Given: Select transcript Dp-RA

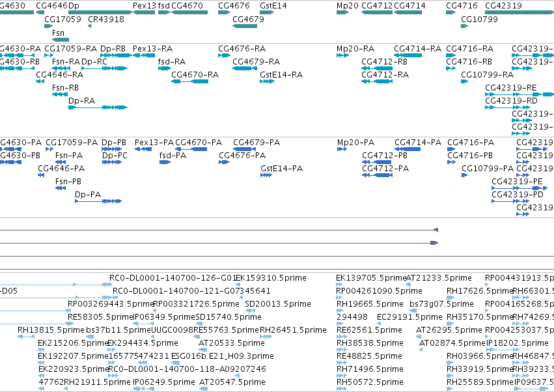Looking at the screenshot, I should (81, 101).
